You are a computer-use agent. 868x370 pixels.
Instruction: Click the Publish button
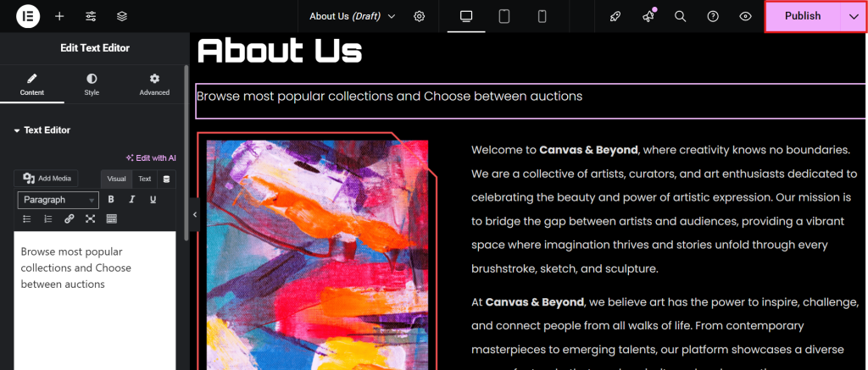802,16
